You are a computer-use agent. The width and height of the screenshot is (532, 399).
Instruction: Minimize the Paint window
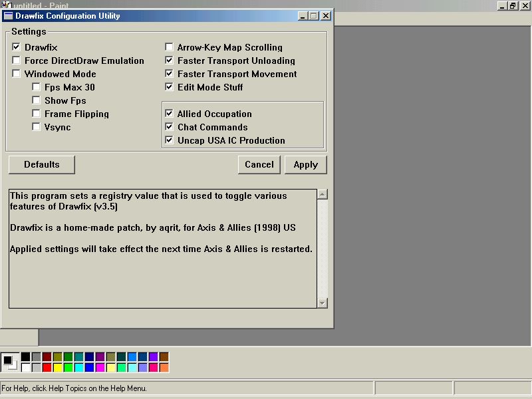click(502, 6)
